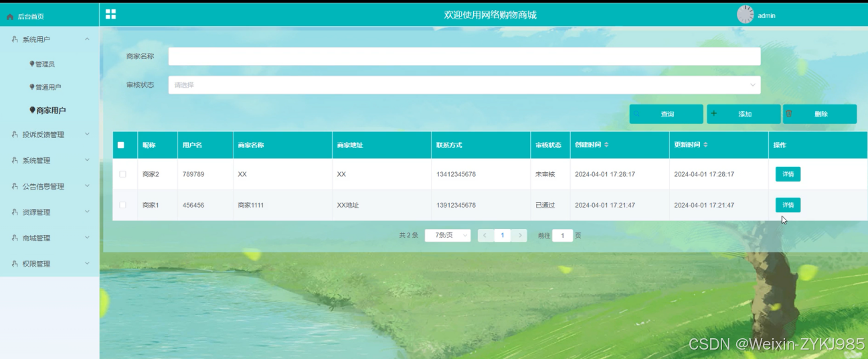Image resolution: width=868 pixels, height=359 pixels.
Task: Click the icon beside 投诉反馈管理
Action: (x=15, y=135)
